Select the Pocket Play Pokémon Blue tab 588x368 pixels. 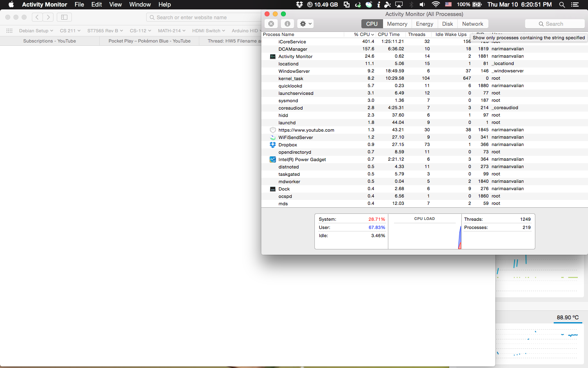click(149, 40)
